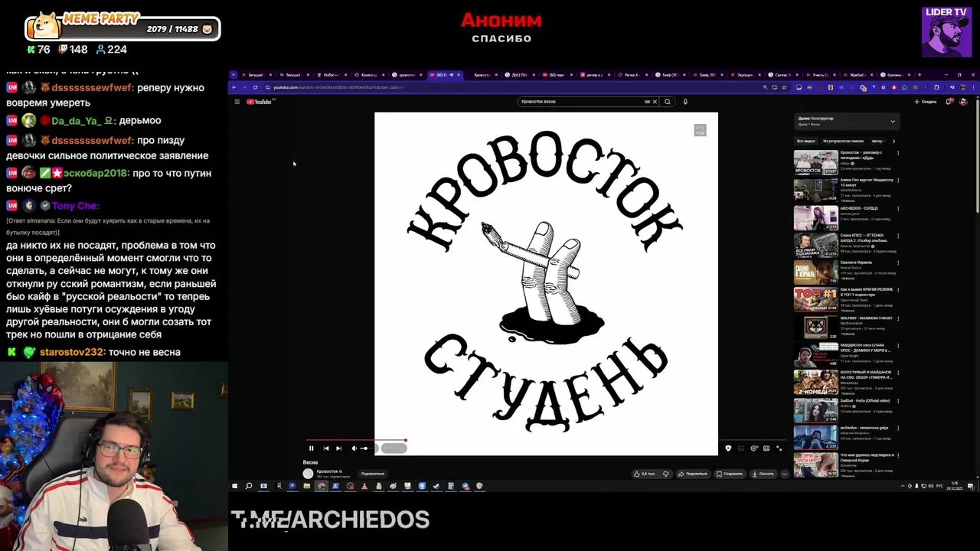The width and height of the screenshot is (980, 551).
Task: Open options for Кровосток – разговор video
Action: tap(898, 153)
